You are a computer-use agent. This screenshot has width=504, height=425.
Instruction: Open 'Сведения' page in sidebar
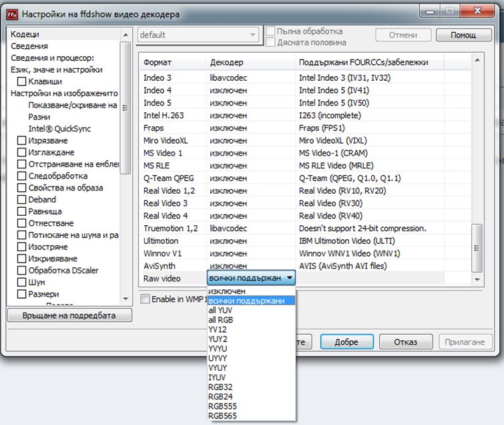point(29,46)
